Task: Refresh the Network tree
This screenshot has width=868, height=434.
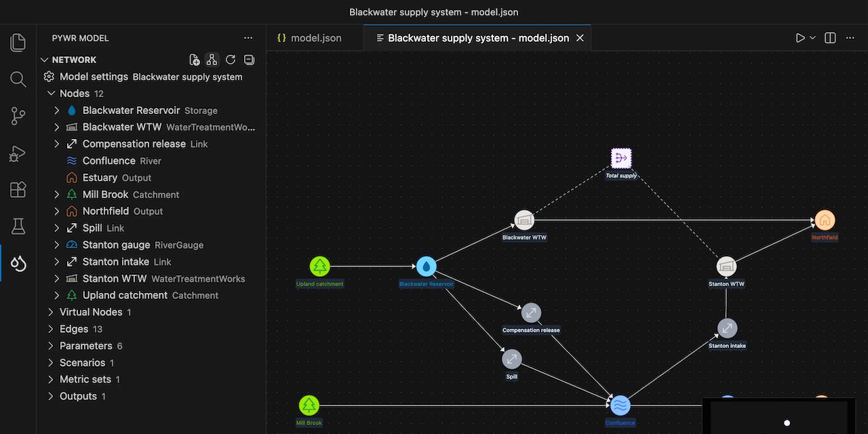Action: tap(231, 60)
